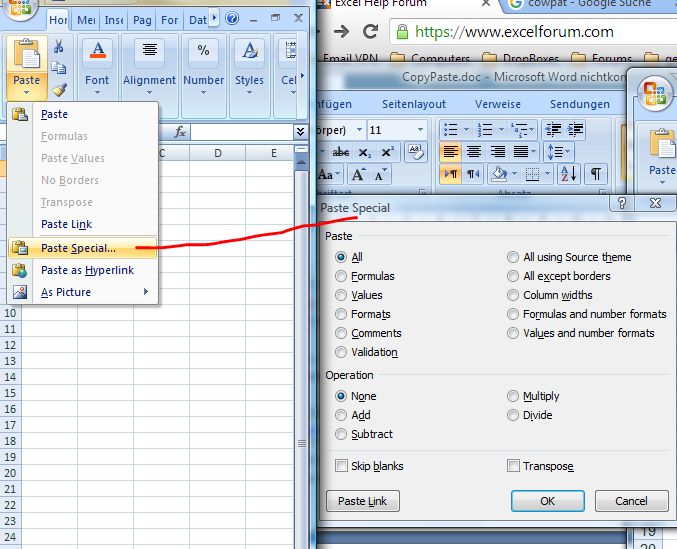Click OK in Paste Special dialog
Screen dimensions: 677x549
(547, 501)
